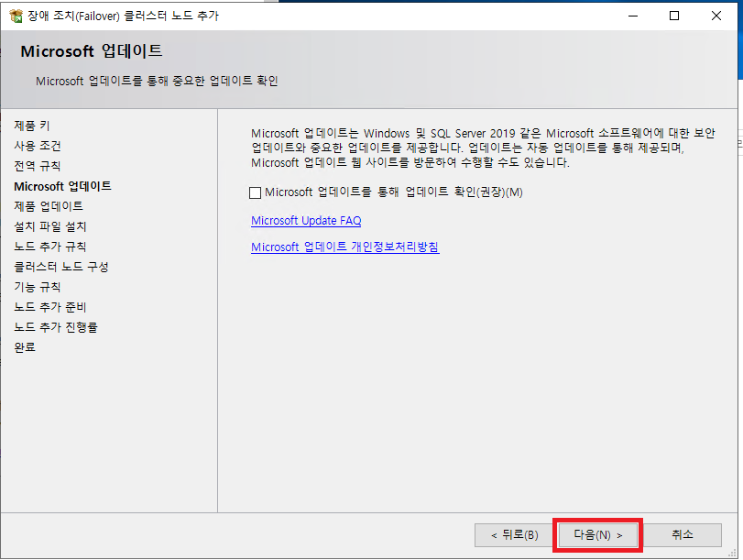Viewport: 743px width, 560px height.
Task: Go back with the < 뒤로(B) button
Action: pyautogui.click(x=514, y=535)
